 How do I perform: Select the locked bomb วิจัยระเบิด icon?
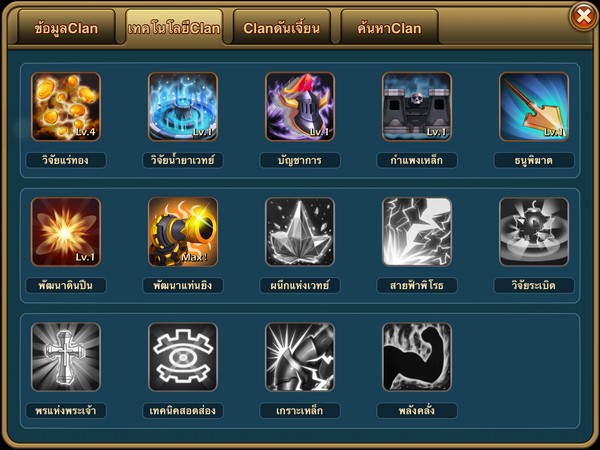pyautogui.click(x=534, y=232)
